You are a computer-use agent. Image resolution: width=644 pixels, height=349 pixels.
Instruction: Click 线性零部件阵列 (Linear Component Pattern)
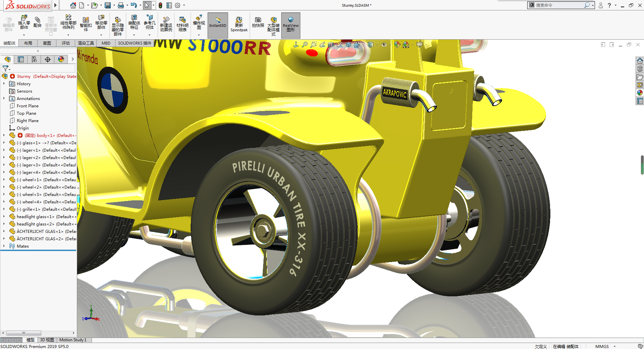click(68, 23)
